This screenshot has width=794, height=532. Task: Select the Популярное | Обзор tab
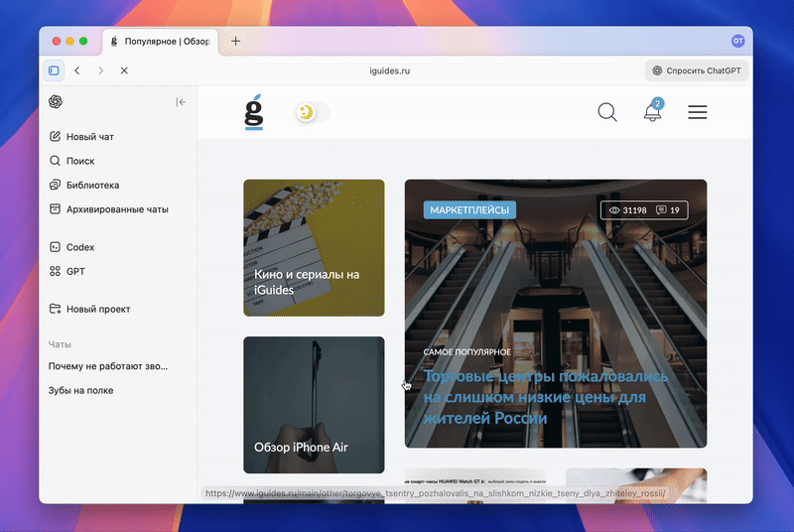click(x=161, y=42)
